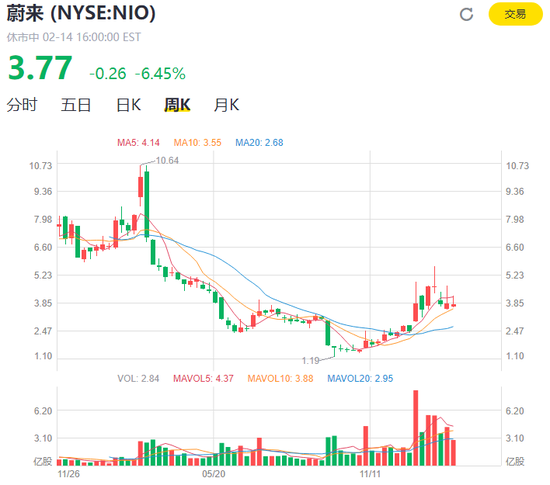Click the MAVOL20: 2.95 label

coord(360,379)
